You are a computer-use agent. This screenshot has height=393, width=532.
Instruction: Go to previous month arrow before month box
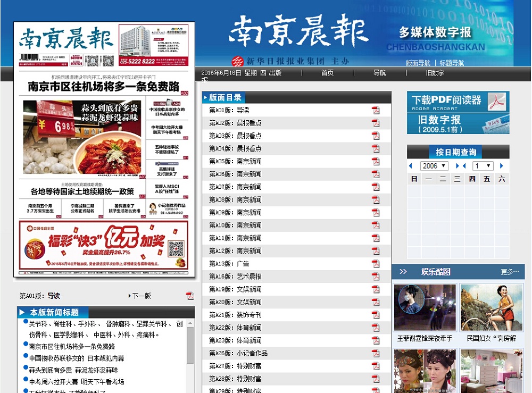(x=464, y=166)
